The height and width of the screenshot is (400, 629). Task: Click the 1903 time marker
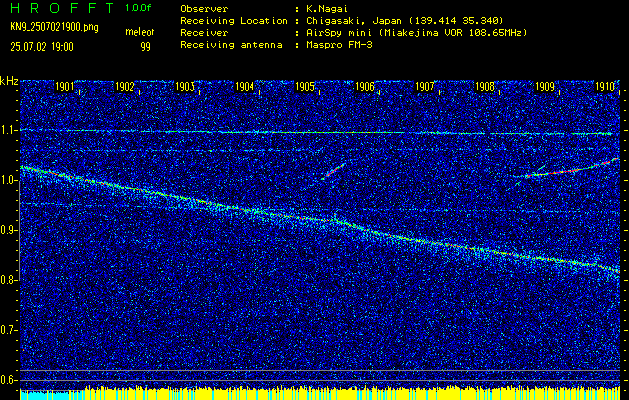pyautogui.click(x=185, y=87)
